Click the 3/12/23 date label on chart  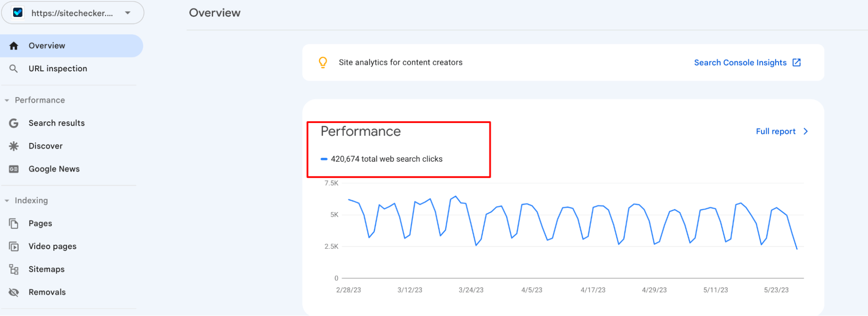tap(410, 290)
